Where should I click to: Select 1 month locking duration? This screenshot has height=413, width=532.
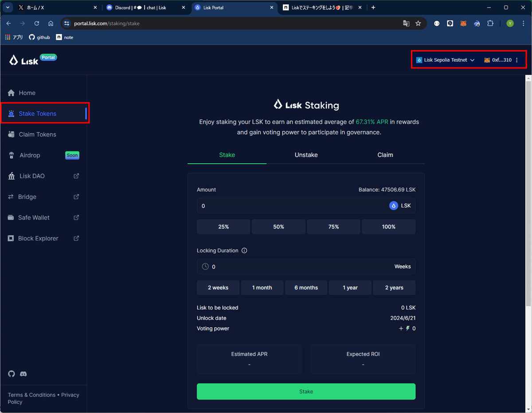262,287
